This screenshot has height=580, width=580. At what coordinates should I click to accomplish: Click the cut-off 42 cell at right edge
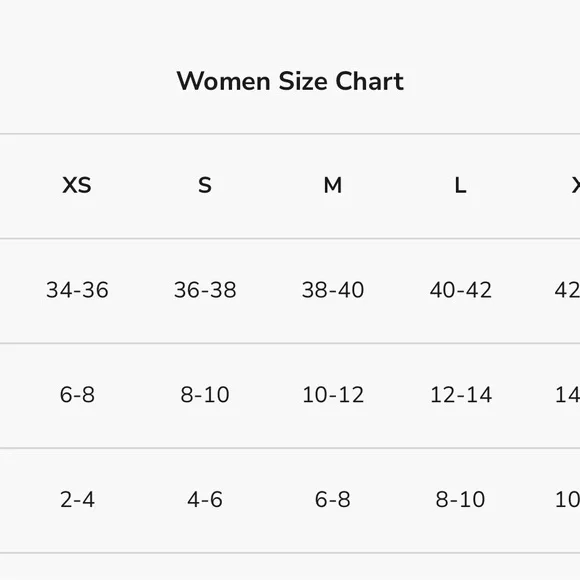pos(567,290)
